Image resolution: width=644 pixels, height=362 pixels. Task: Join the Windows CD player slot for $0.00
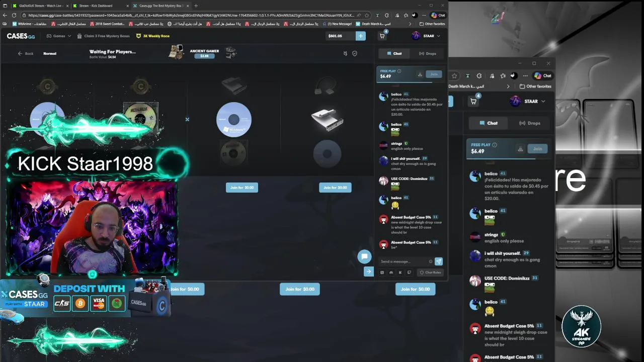242,188
